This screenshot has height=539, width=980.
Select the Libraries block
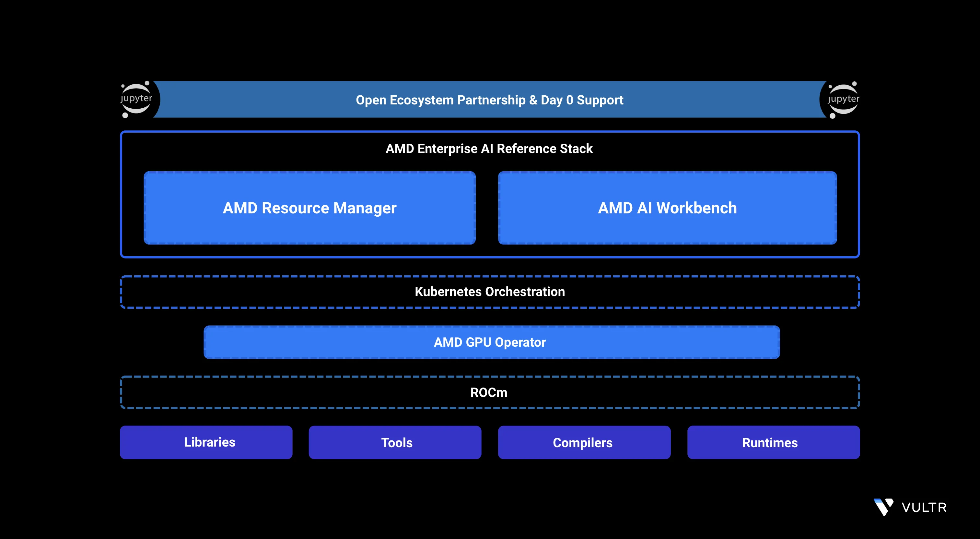point(206,442)
